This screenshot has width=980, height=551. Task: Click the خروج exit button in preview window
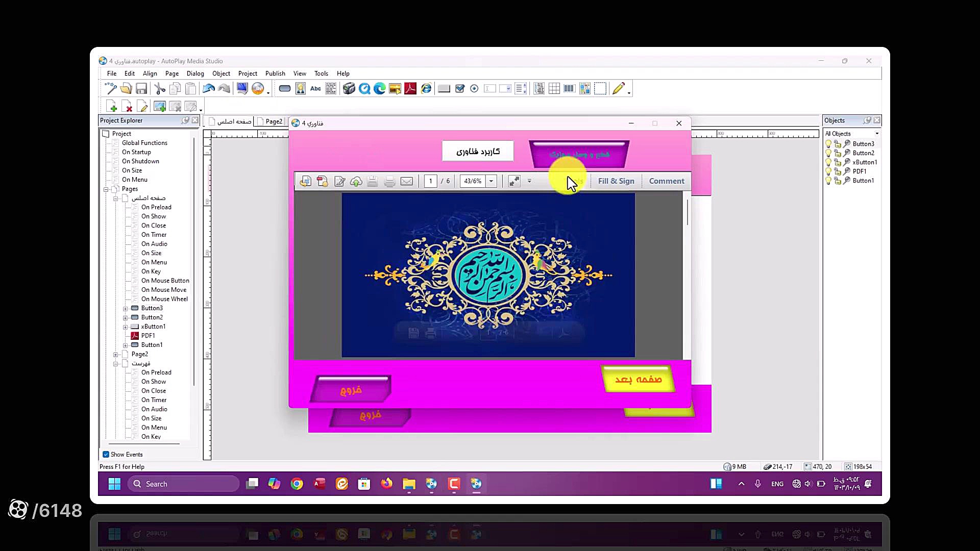tap(351, 390)
